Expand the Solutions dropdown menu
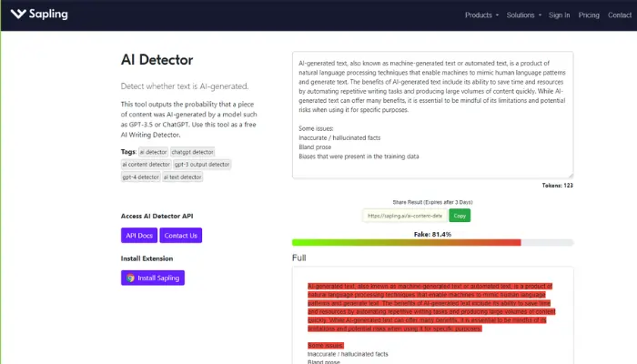The image size is (637, 364). [523, 15]
